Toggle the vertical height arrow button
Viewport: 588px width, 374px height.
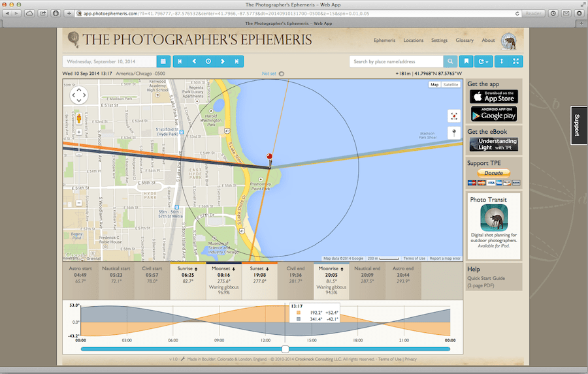point(501,61)
